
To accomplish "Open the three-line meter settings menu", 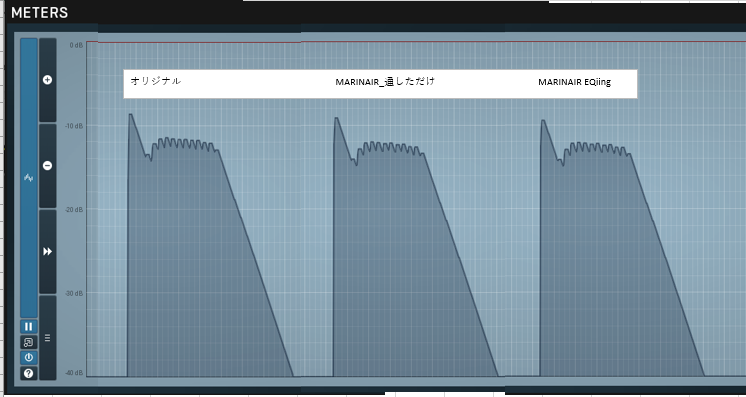I will tap(48, 337).
